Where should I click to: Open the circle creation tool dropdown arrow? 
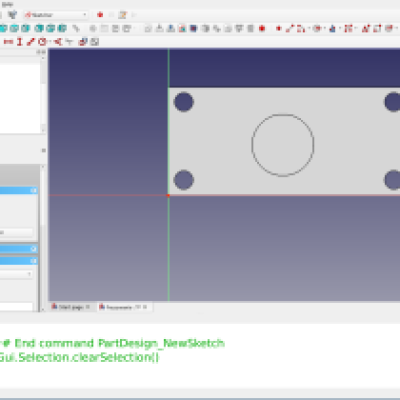pos(324,28)
